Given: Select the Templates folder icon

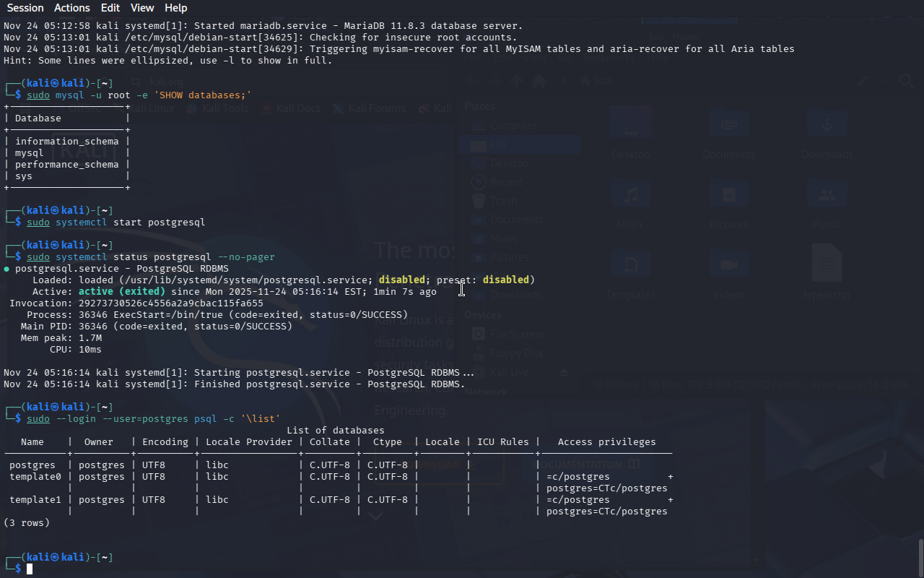Looking at the screenshot, I should pyautogui.click(x=630, y=266).
